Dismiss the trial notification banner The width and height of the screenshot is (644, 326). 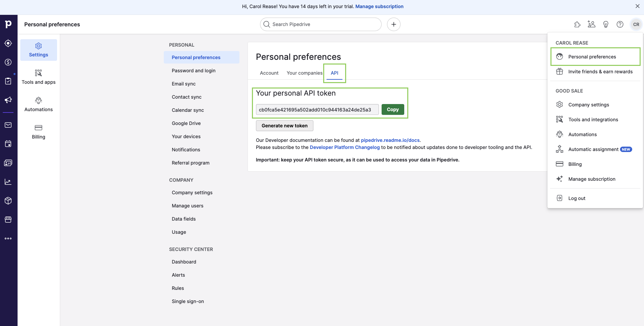click(x=637, y=6)
